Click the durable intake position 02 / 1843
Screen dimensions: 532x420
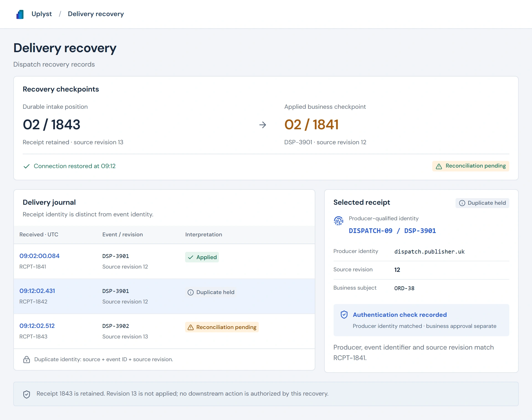[52, 124]
